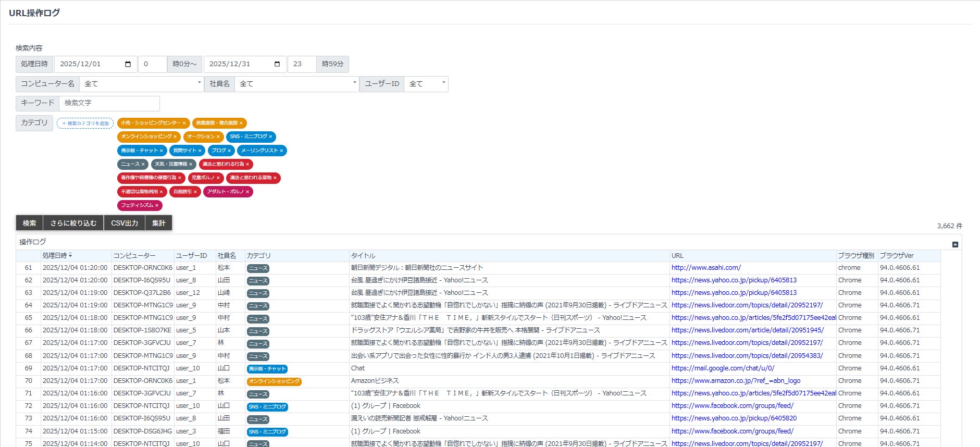Export results with CSV出力 button

point(125,223)
